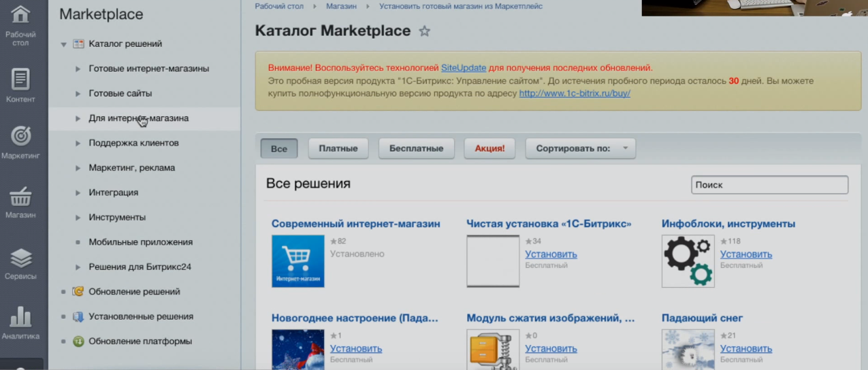Click Установить for Чистая установка «1С-Битрикс»
Screen dimensions: 868x370
[551, 254]
